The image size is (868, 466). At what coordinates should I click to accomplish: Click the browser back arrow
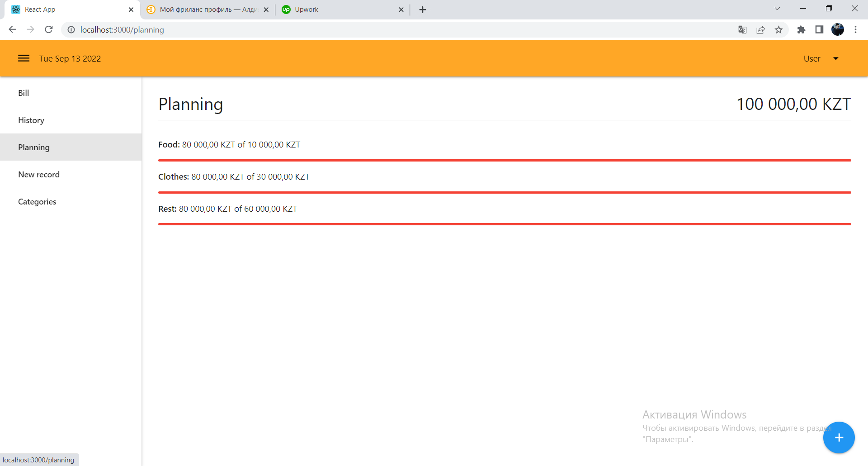point(12,29)
